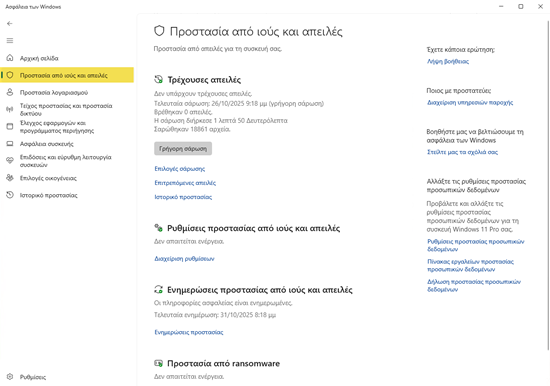Click the vertical scrollbar on the right

[548, 185]
